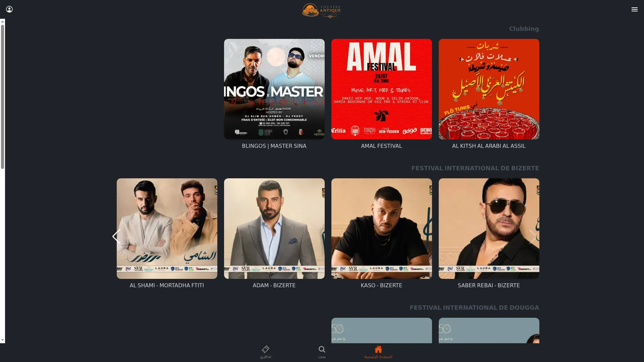Open the Amal Festival poster

pyautogui.click(x=381, y=89)
